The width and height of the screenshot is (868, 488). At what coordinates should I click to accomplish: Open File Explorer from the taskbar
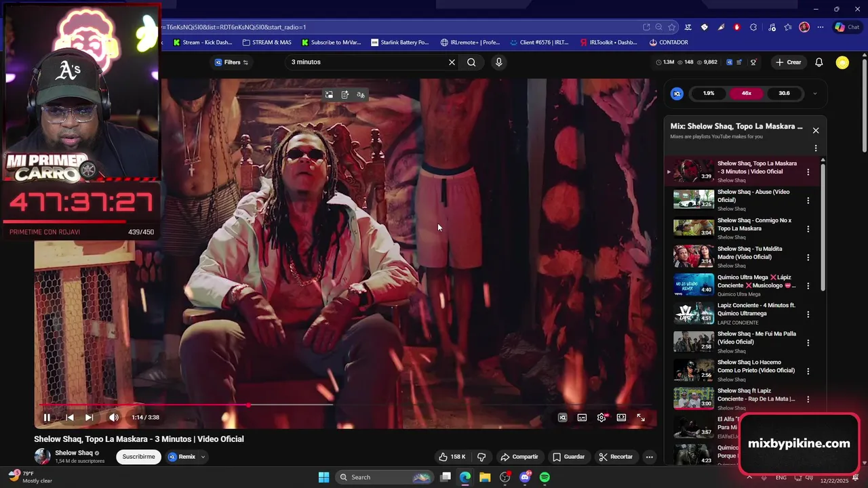(x=485, y=477)
